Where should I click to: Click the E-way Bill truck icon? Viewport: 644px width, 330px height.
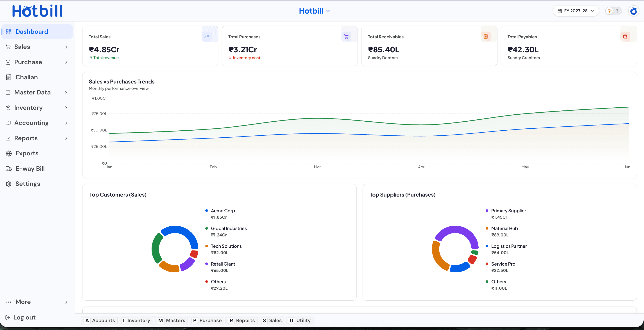[x=9, y=169]
